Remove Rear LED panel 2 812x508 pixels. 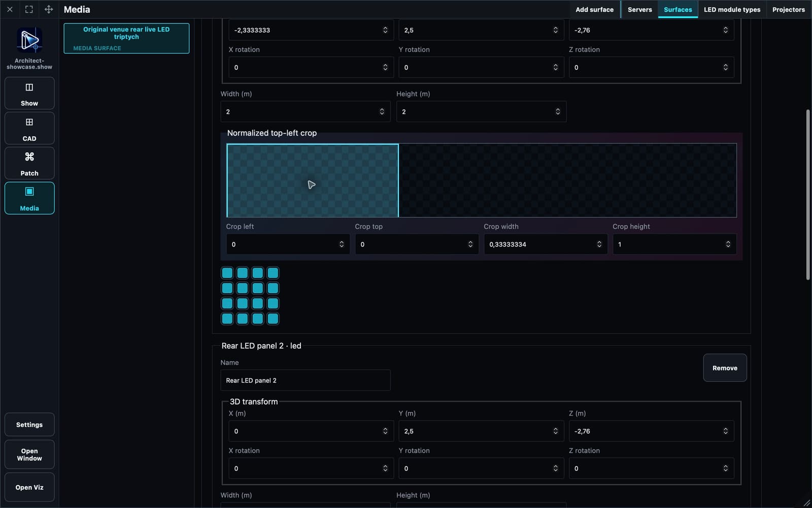725,368
